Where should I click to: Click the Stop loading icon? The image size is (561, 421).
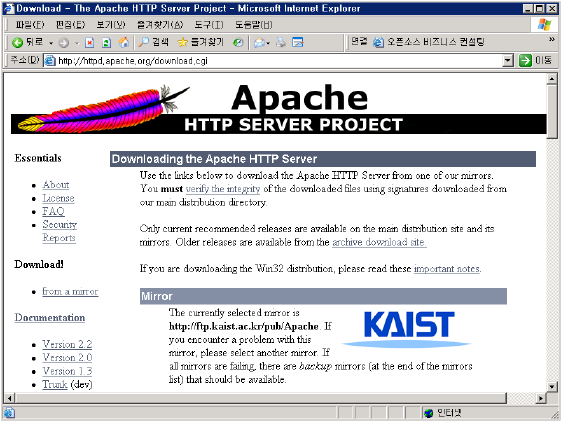89,43
